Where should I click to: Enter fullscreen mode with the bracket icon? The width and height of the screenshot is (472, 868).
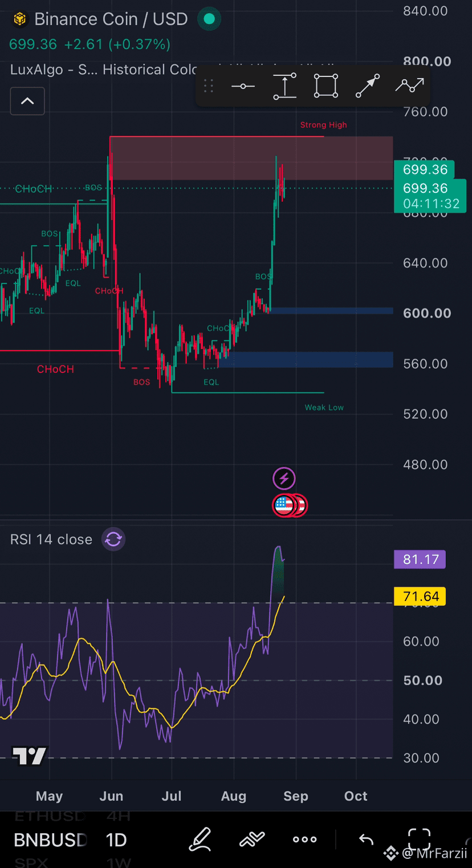[420, 839]
